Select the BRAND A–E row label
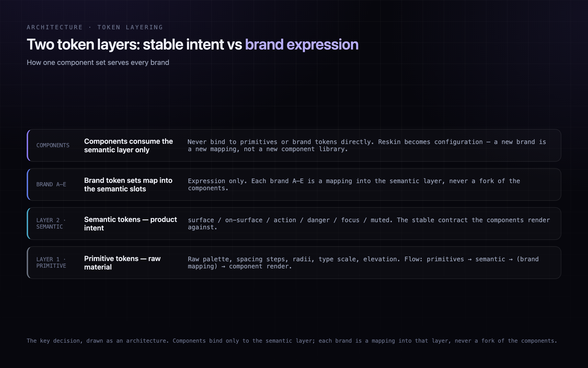 [51, 184]
